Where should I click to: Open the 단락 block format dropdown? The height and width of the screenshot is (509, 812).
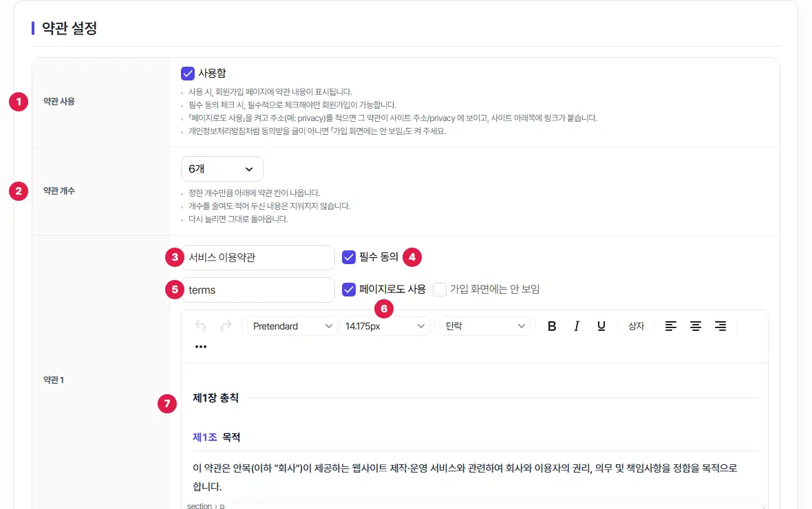(x=484, y=326)
